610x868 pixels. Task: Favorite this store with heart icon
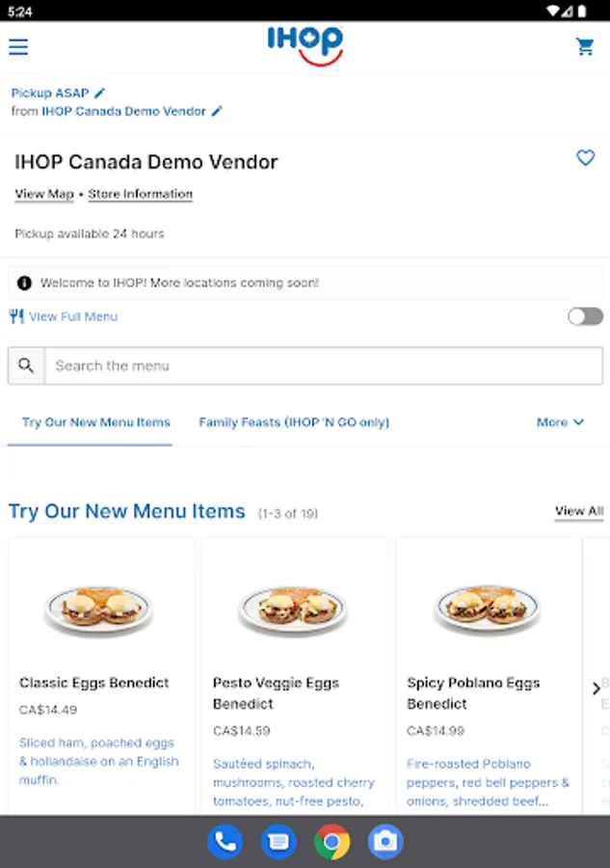click(x=585, y=157)
